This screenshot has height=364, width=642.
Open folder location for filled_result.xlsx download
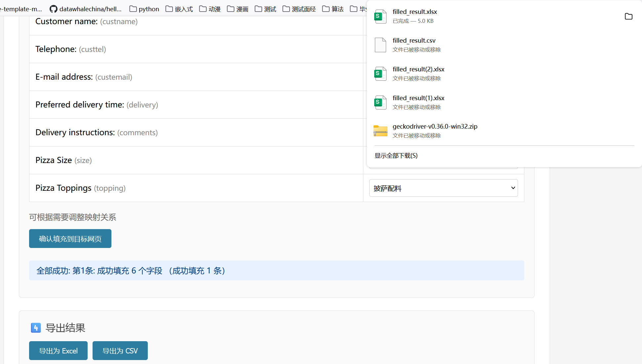(628, 16)
